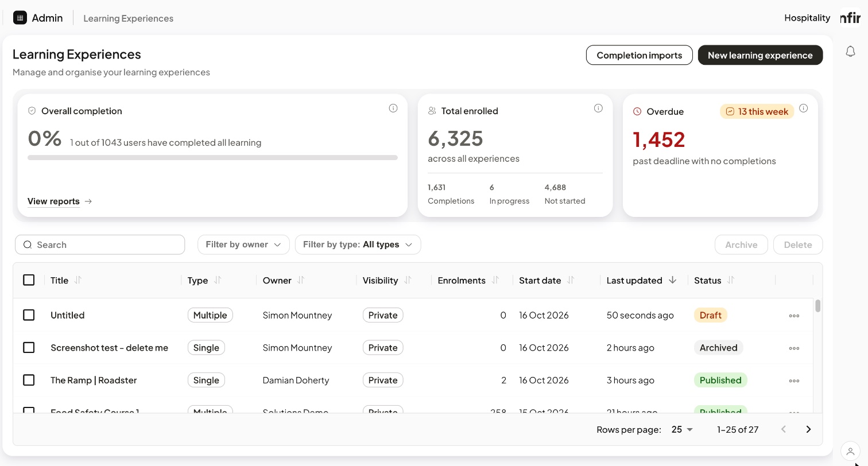Sort table by Type column
Viewport: 868px width, 466px height.
218,280
